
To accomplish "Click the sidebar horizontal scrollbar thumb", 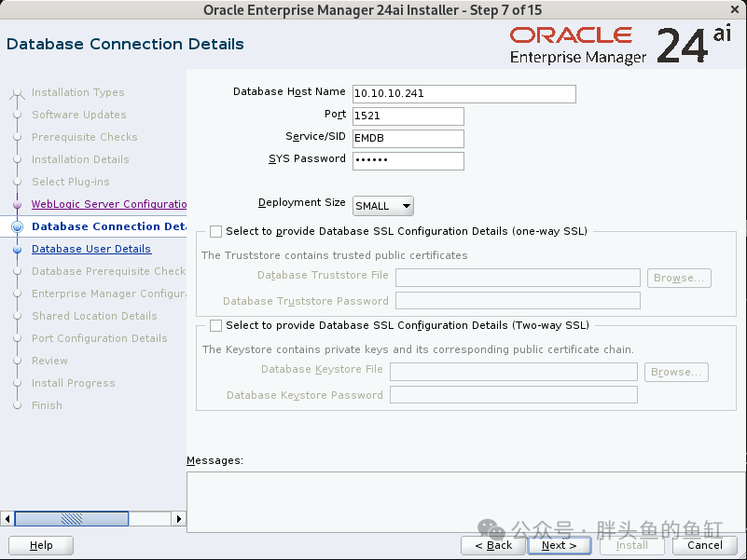I will click(72, 519).
